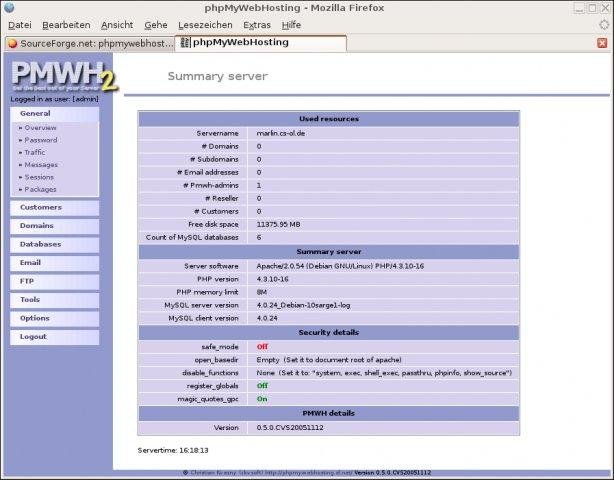Click # Pmwh-admins label
614x480 pixels.
point(211,185)
